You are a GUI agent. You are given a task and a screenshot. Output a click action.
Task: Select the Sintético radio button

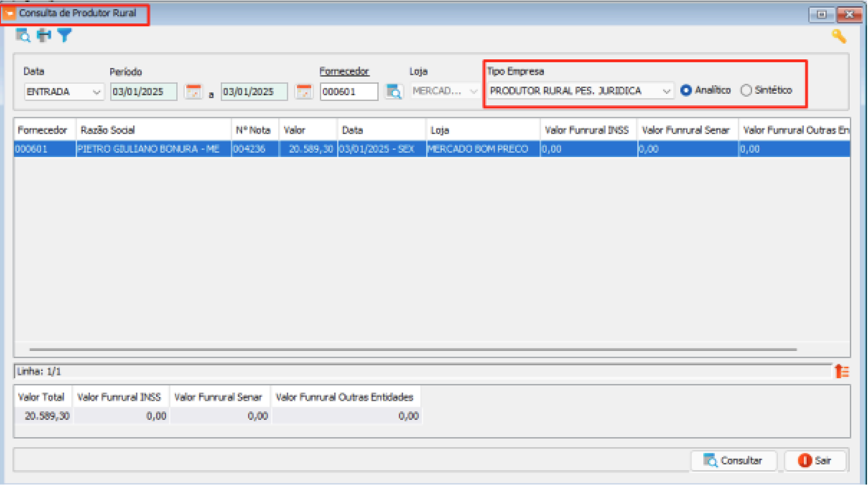click(x=746, y=90)
